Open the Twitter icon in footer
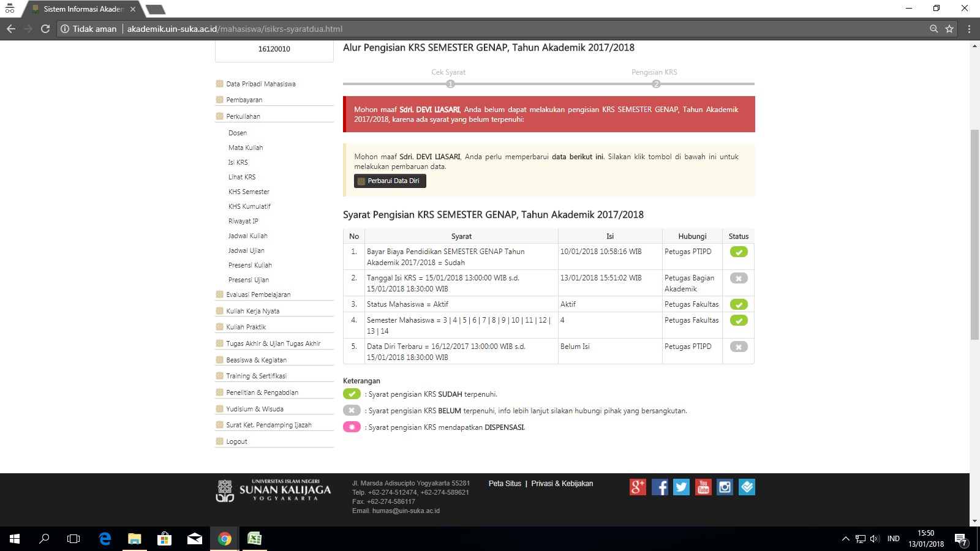The image size is (980, 551). click(x=681, y=487)
